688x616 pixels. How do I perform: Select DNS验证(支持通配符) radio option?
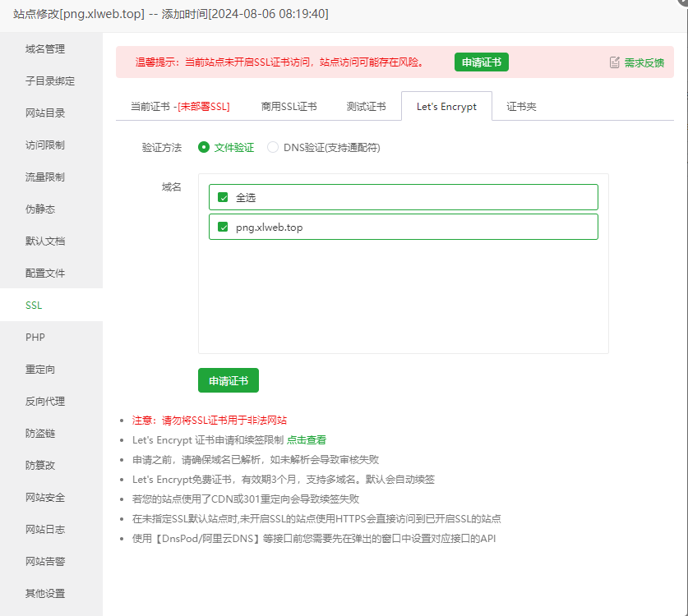click(x=273, y=148)
